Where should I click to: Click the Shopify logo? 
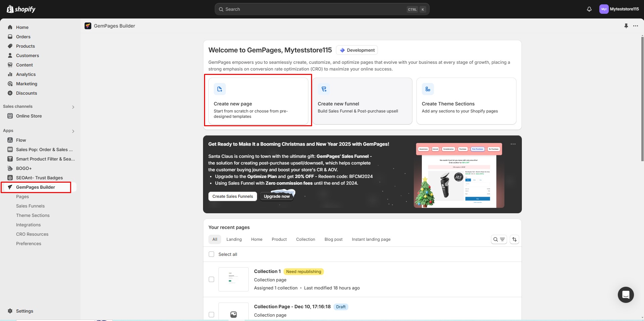21,9
